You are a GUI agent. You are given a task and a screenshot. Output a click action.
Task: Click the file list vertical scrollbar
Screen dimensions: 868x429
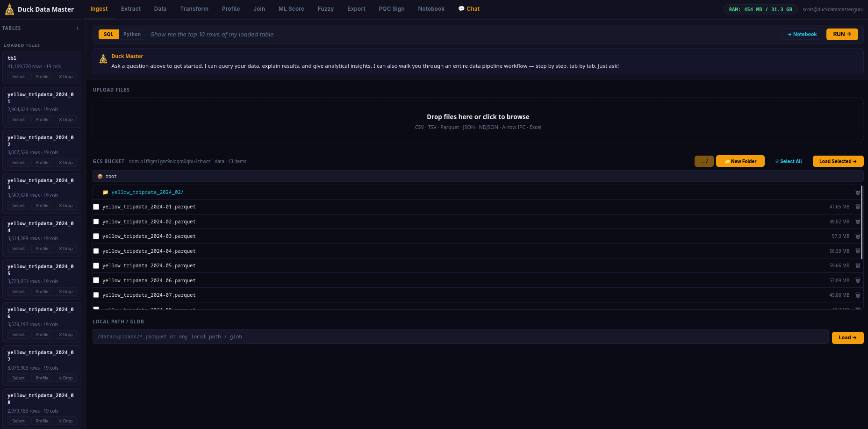point(861,222)
